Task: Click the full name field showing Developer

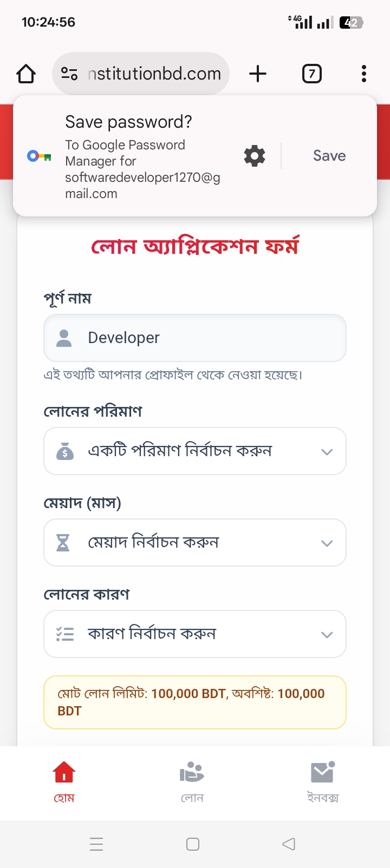Action: click(195, 338)
